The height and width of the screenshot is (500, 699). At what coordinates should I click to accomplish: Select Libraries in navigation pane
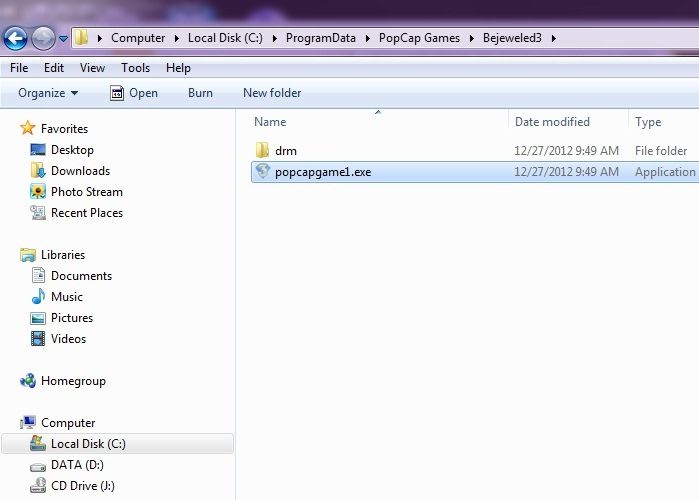pos(63,254)
